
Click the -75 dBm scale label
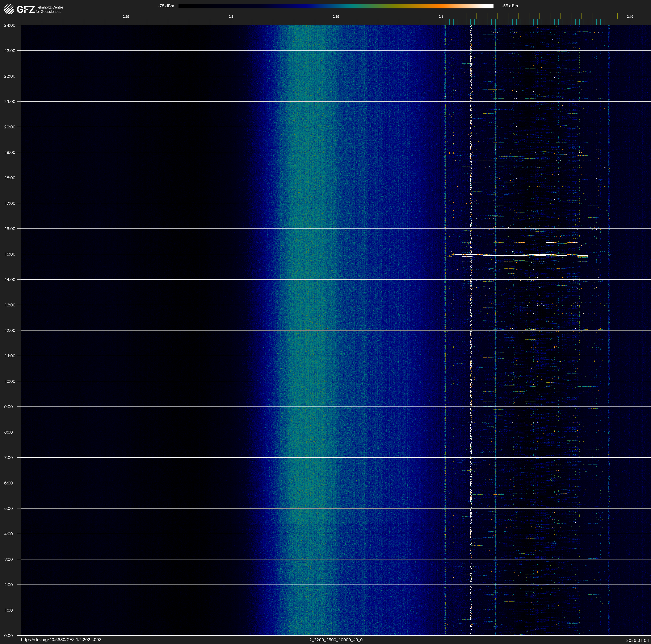(166, 6)
